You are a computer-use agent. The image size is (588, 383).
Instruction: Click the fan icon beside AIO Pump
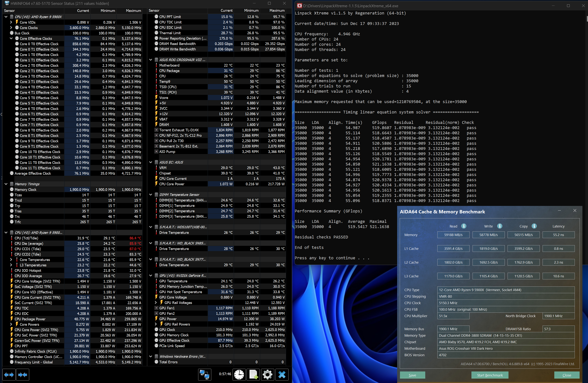tap(156, 152)
